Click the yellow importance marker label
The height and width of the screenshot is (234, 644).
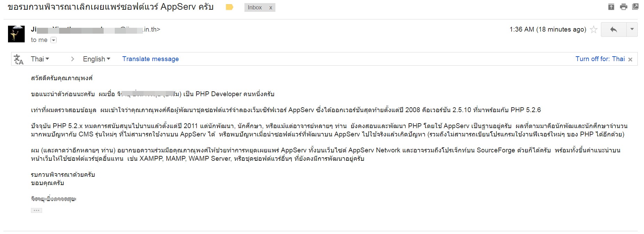230,7
